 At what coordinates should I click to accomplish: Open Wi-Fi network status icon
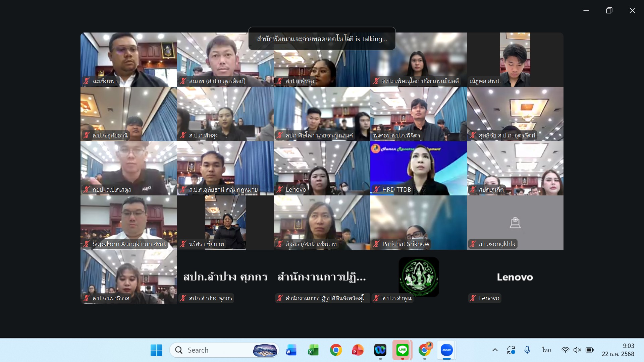(x=565, y=350)
